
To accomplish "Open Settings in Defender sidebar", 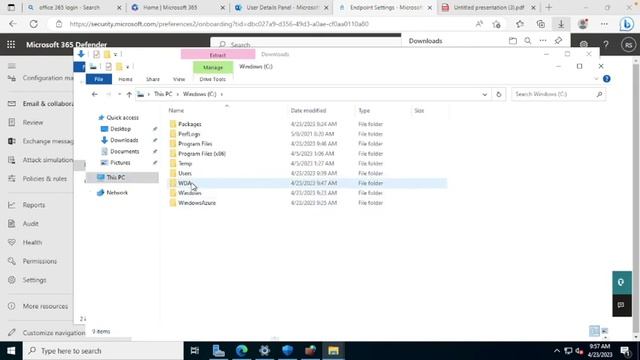I will click(x=34, y=280).
